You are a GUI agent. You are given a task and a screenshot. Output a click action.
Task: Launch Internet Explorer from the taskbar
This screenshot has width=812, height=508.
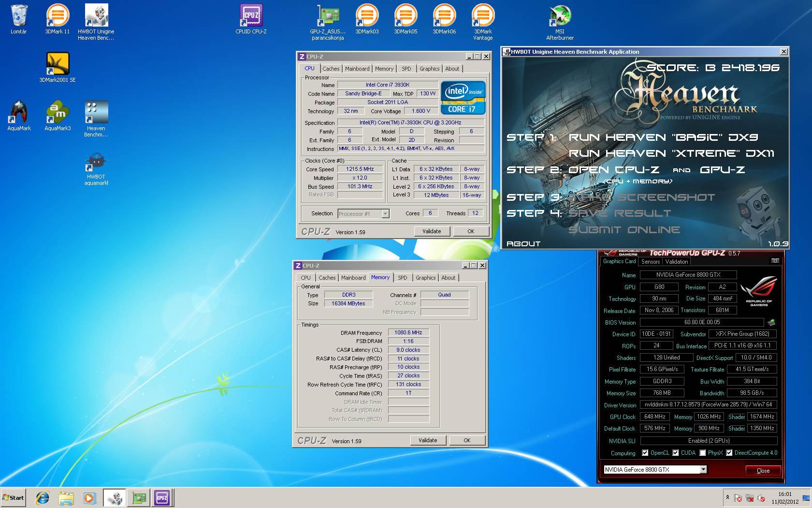43,498
